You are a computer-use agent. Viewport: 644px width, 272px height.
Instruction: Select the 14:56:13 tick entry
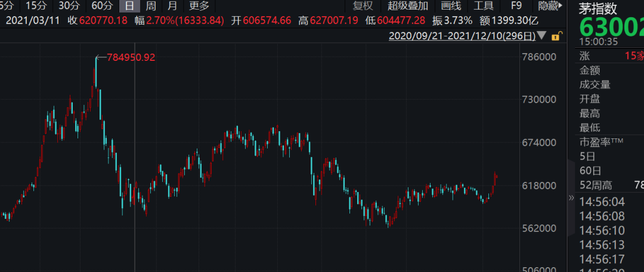point(602,245)
